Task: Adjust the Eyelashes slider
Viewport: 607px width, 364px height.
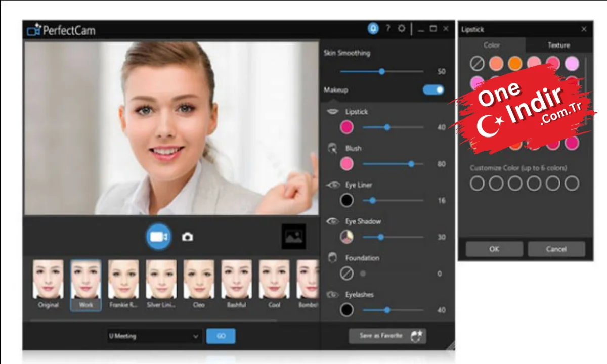Action: coord(393,310)
